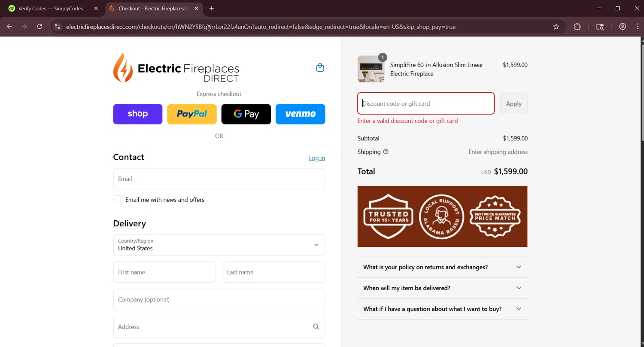This screenshot has height=347, width=644.
Task: Click the Discount code or gift card field
Action: [x=426, y=103]
